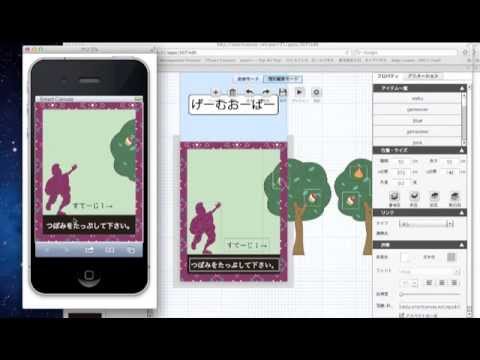Viewport: 480px width, 360px height.
Task: Tap the Safari forward arrow in phone simulator
Action: point(68,250)
